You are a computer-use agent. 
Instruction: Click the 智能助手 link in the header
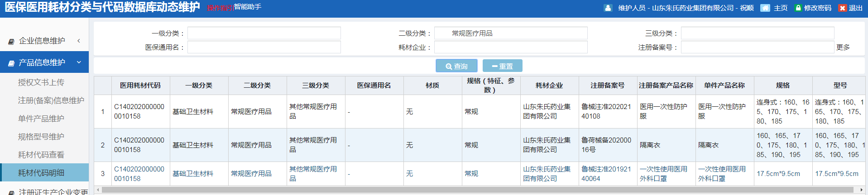point(247,7)
